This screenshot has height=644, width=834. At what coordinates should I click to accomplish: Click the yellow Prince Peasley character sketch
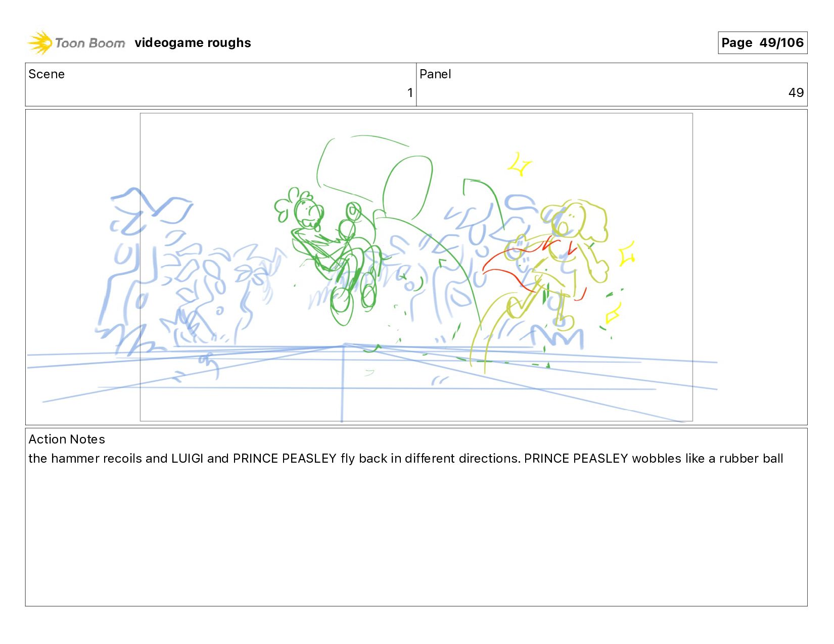[x=556, y=268]
